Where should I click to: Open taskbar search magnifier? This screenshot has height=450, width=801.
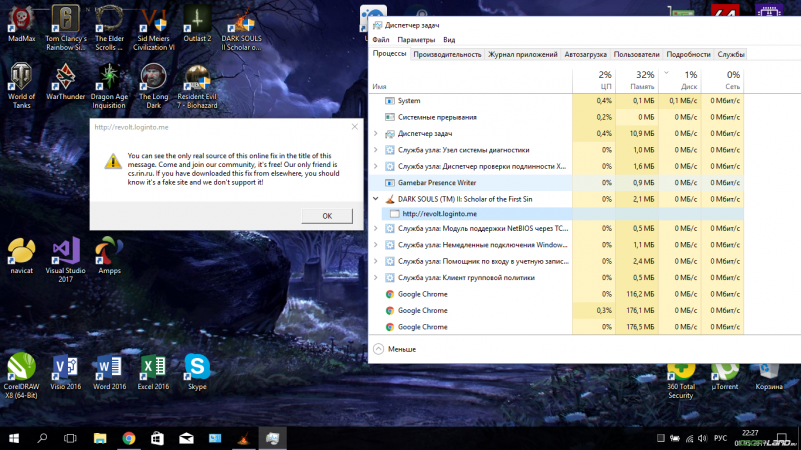pos(42,438)
